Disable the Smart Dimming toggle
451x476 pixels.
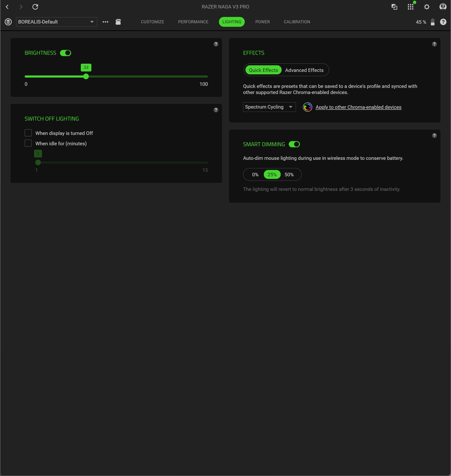(x=294, y=144)
